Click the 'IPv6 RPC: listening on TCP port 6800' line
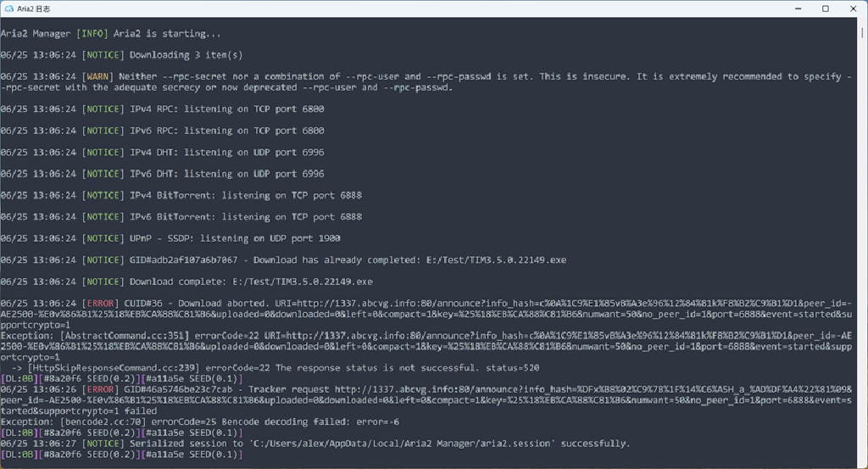Screen dimensions: 868x469 point(226,131)
